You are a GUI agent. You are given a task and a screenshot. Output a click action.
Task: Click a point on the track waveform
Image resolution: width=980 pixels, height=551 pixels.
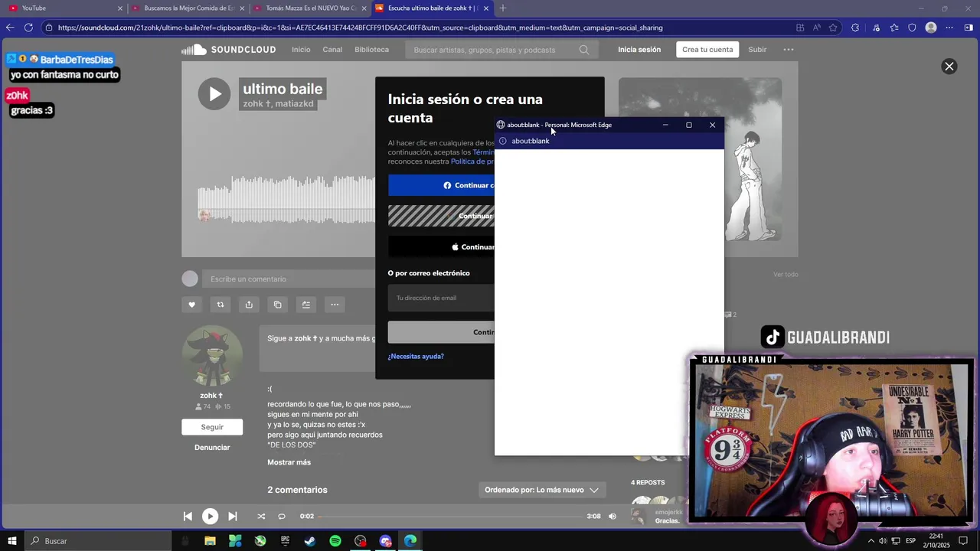(287, 199)
